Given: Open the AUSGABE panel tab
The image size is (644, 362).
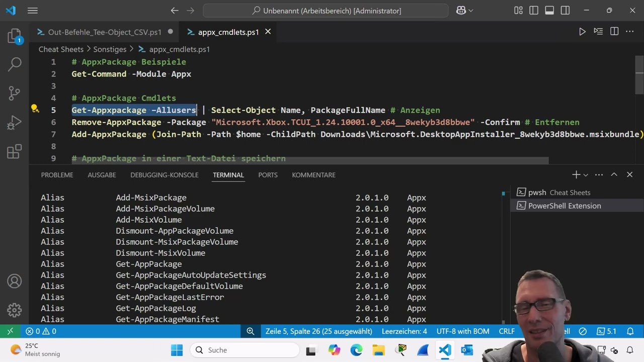Looking at the screenshot, I should 102,175.
